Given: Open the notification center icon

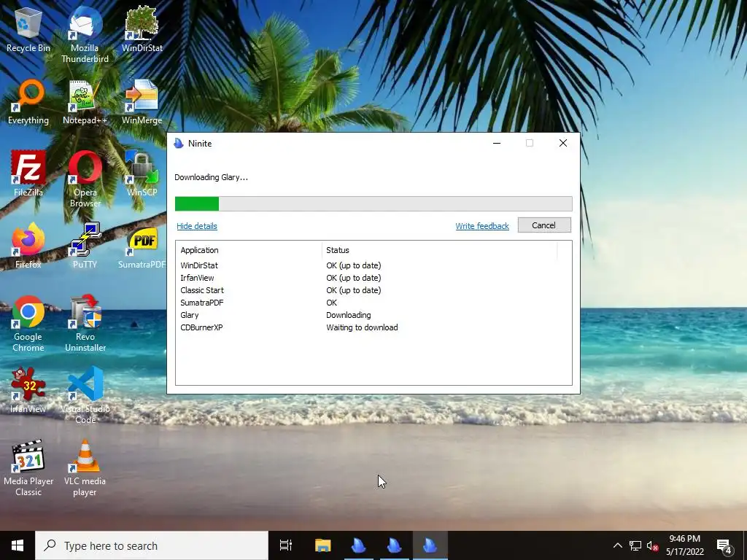Looking at the screenshot, I should pyautogui.click(x=724, y=546).
